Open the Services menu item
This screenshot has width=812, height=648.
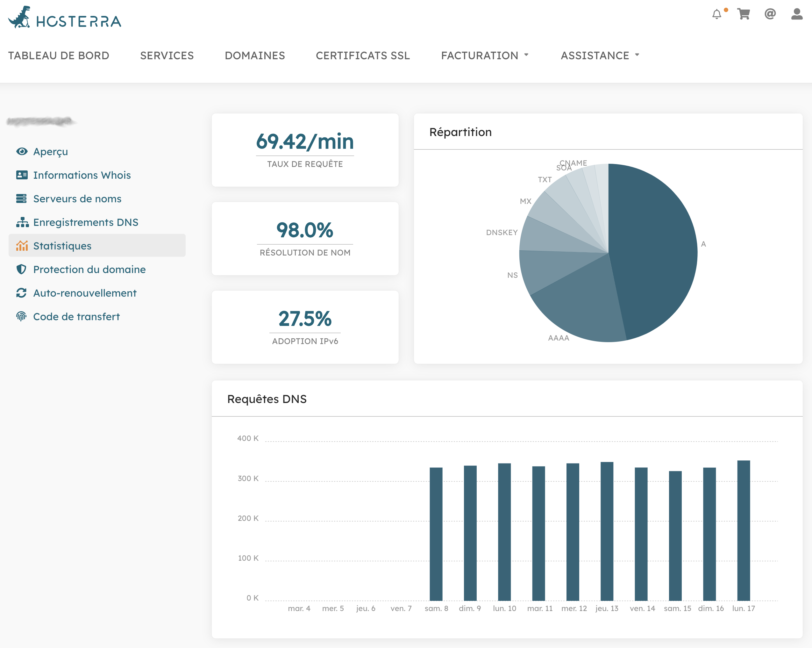[x=167, y=55]
